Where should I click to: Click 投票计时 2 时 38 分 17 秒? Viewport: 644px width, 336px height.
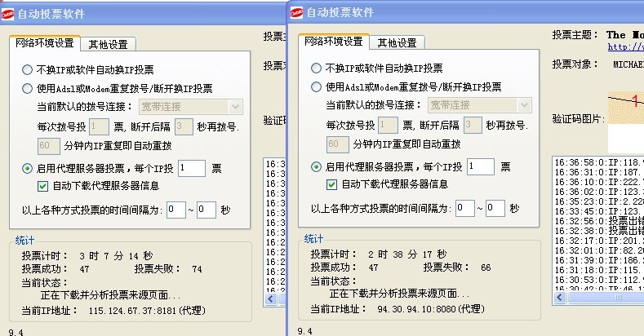407,254
